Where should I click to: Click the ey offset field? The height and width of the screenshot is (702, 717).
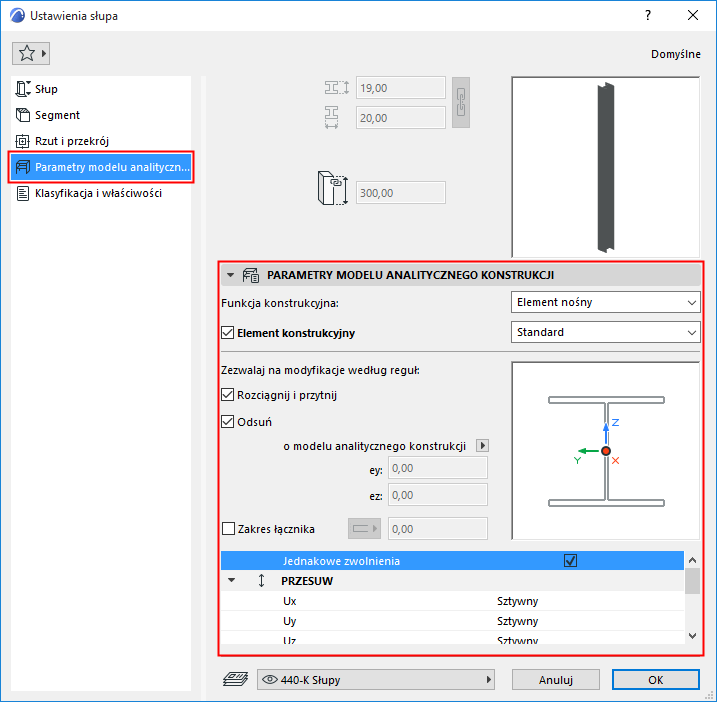pyautogui.click(x=438, y=468)
